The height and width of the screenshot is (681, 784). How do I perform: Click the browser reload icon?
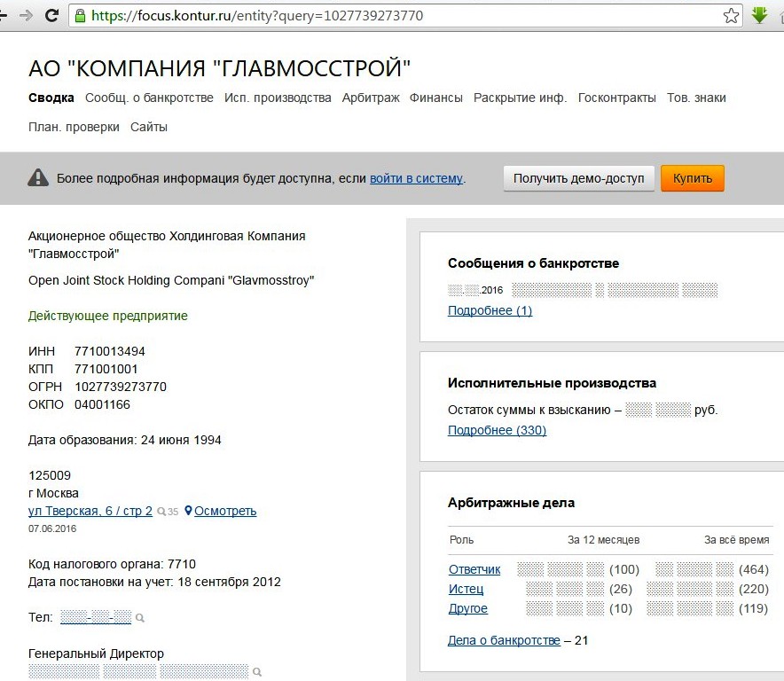tap(51, 15)
